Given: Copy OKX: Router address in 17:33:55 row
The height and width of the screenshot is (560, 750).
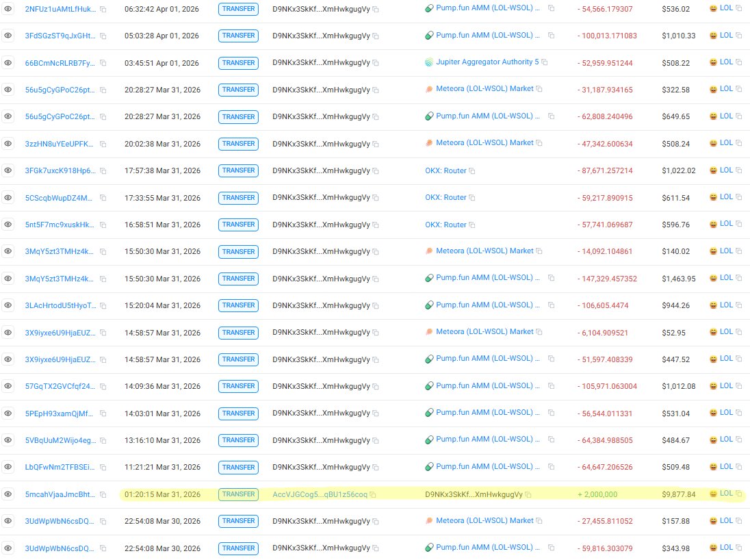Looking at the screenshot, I should pyautogui.click(x=472, y=198).
